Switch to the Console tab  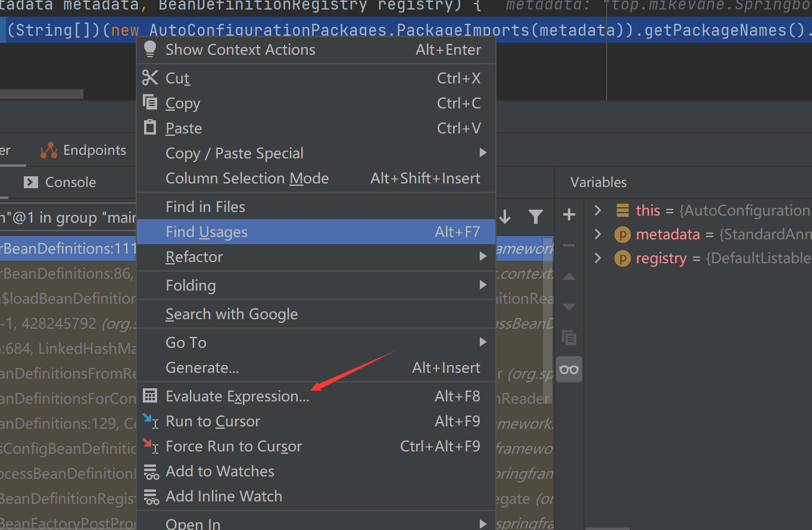60,182
